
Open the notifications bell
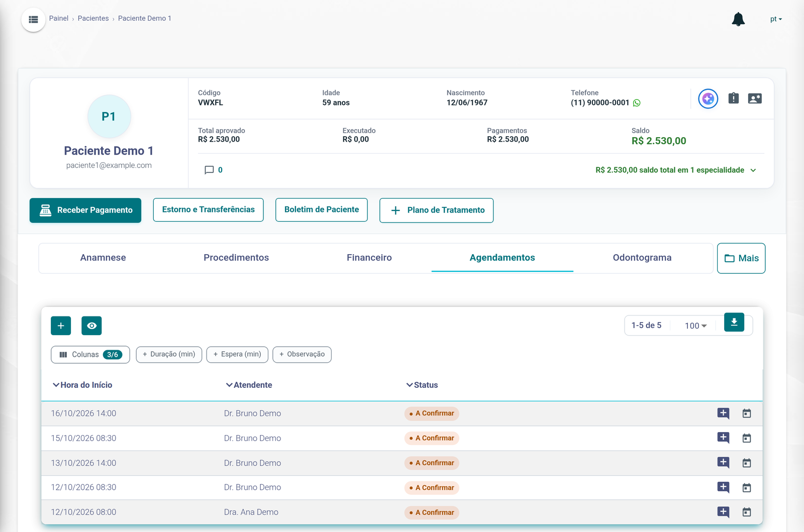[738, 19]
